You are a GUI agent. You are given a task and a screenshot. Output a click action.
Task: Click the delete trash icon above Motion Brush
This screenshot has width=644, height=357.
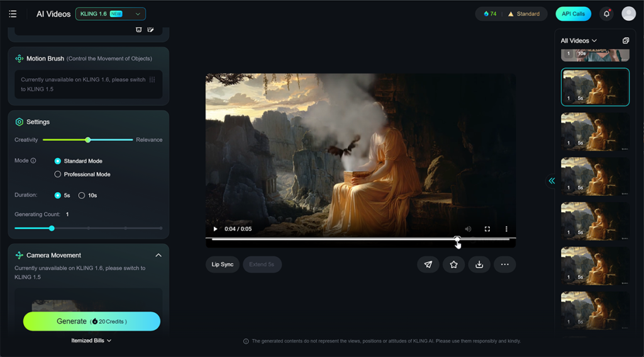coord(139,29)
